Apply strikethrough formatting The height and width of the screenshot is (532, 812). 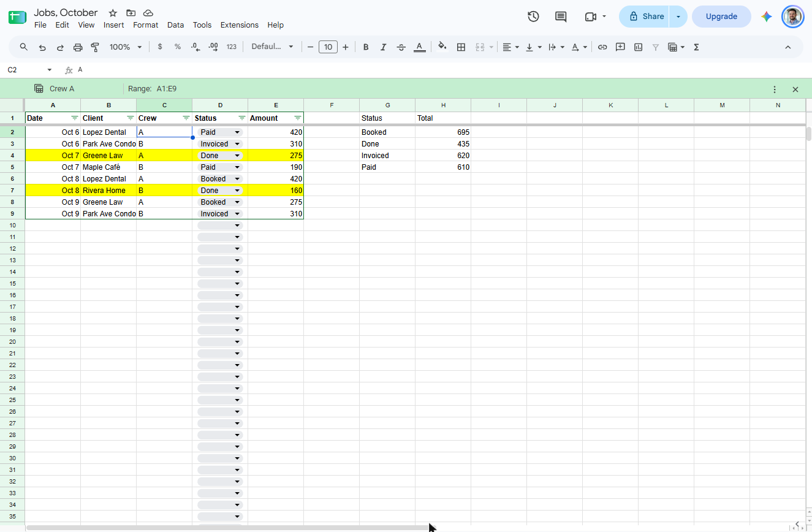(x=401, y=47)
